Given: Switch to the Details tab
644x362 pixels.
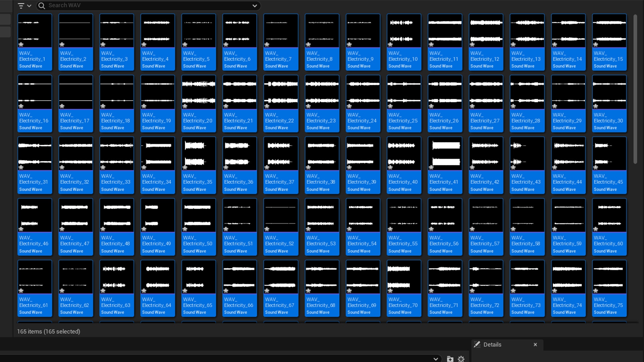Looking at the screenshot, I should tap(492, 345).
